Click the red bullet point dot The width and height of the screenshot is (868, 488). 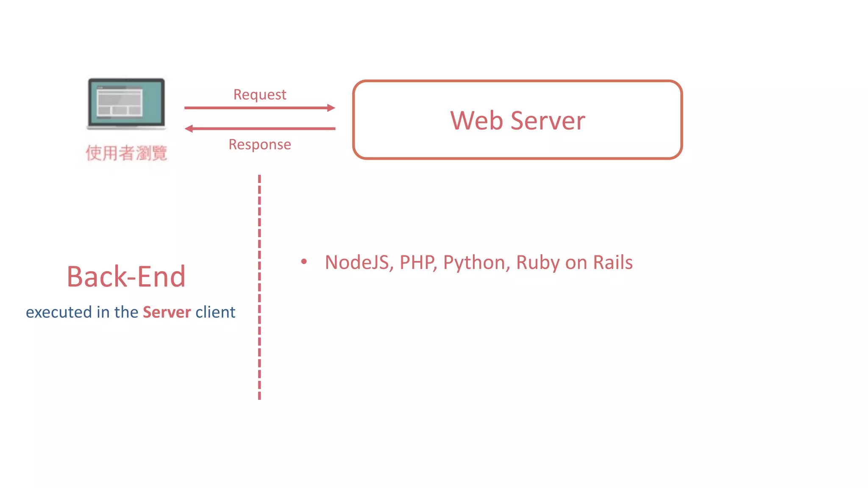click(x=304, y=262)
